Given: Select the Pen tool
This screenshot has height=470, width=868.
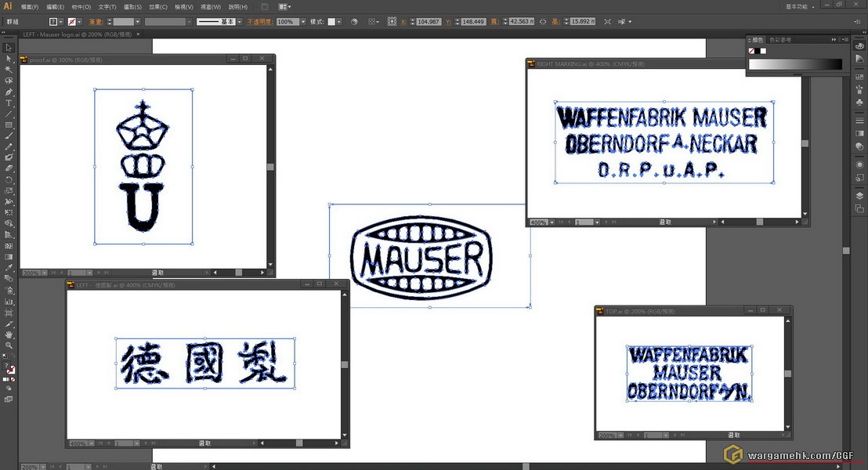Looking at the screenshot, I should (9, 92).
